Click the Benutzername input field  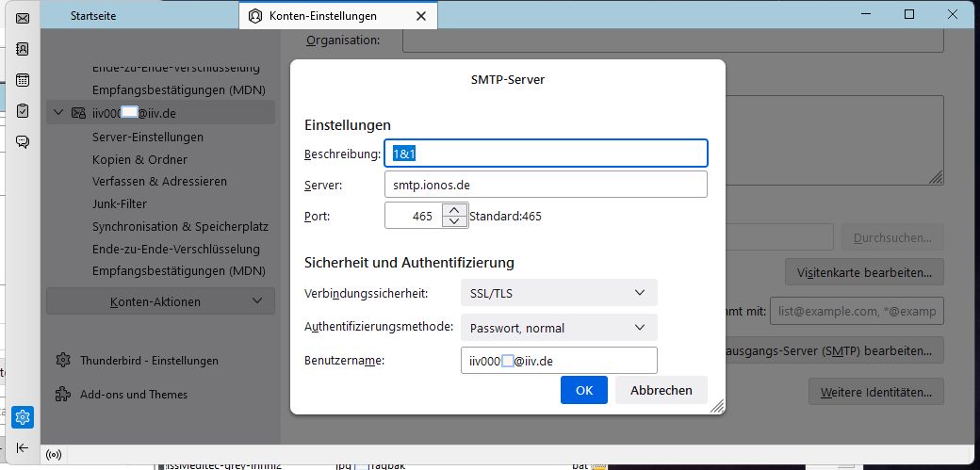[x=558, y=361]
